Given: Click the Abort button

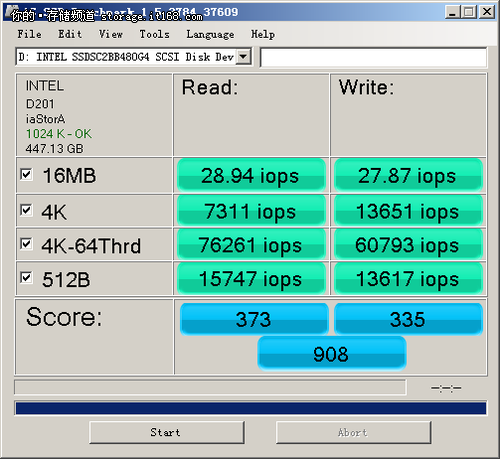Looking at the screenshot, I should click(353, 432).
